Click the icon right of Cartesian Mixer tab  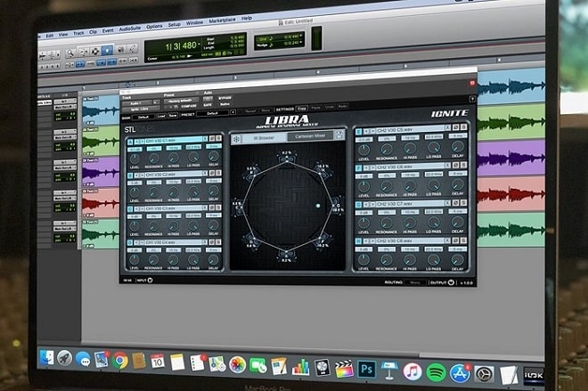tap(339, 135)
